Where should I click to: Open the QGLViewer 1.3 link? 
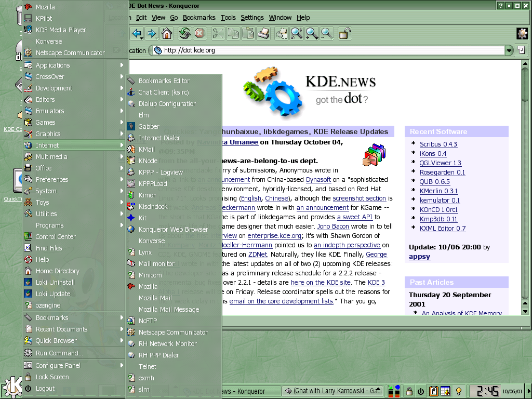pyautogui.click(x=441, y=163)
